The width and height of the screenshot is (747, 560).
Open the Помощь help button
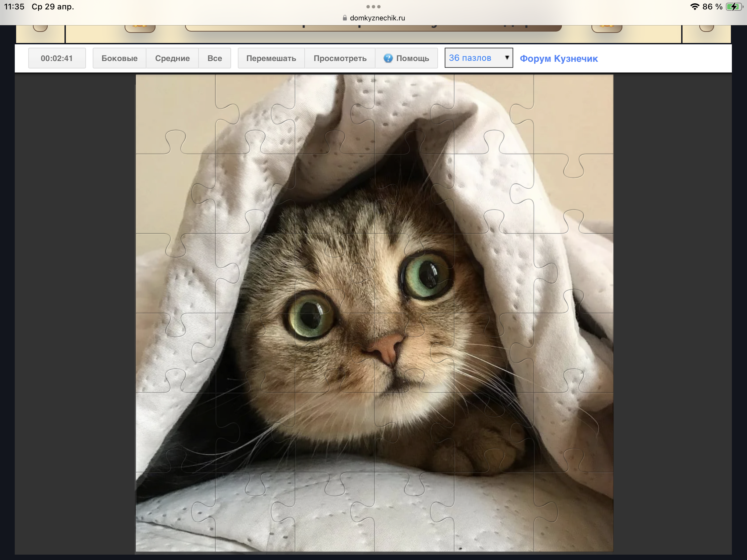tap(412, 58)
